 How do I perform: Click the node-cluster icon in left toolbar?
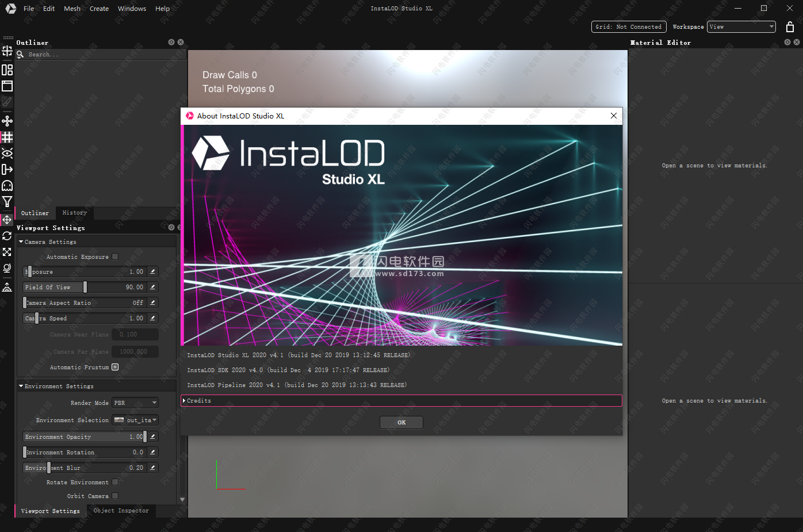coord(7,121)
